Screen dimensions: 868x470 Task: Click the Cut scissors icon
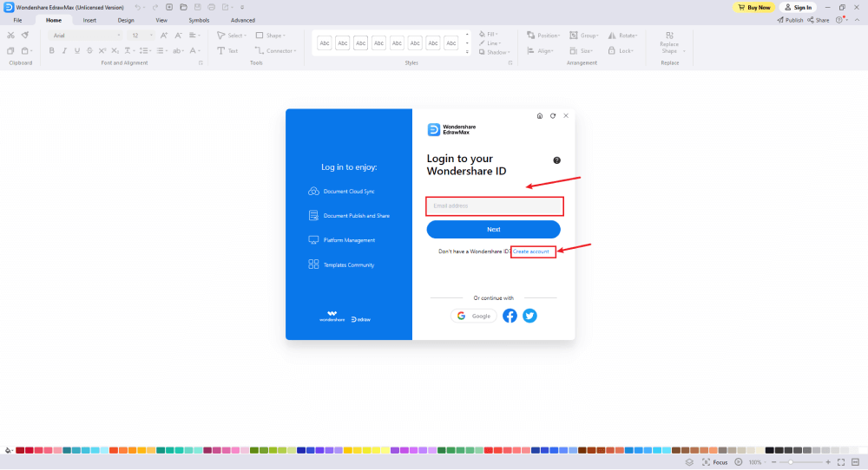(x=10, y=36)
